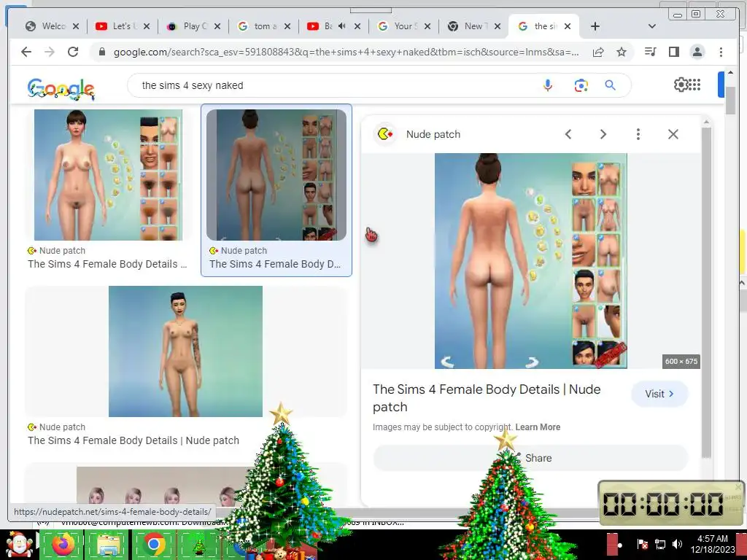Open the Chrome side panel
747x560 pixels.
coord(673,52)
